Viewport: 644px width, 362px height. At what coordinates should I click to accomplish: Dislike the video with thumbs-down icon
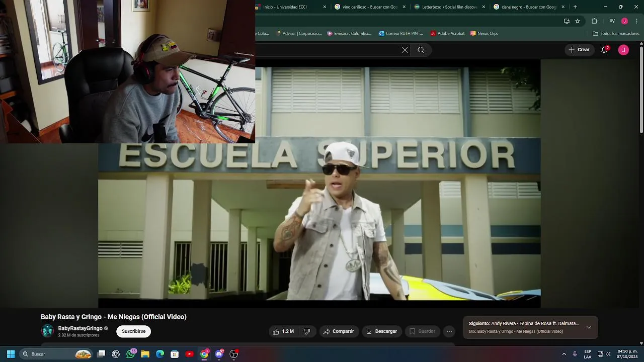coord(307,331)
